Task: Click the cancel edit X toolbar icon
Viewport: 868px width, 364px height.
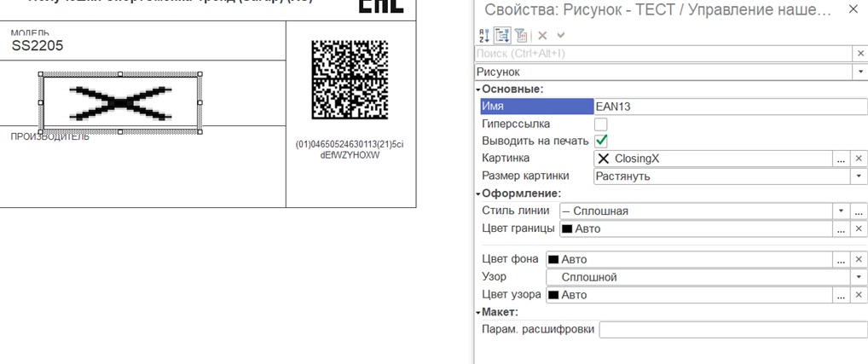Action: [542, 36]
